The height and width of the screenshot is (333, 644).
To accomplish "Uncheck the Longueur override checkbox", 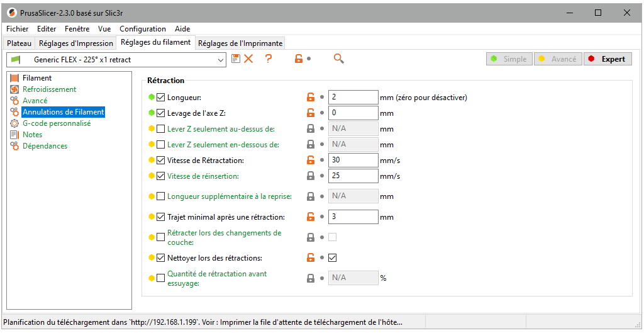I will [161, 98].
